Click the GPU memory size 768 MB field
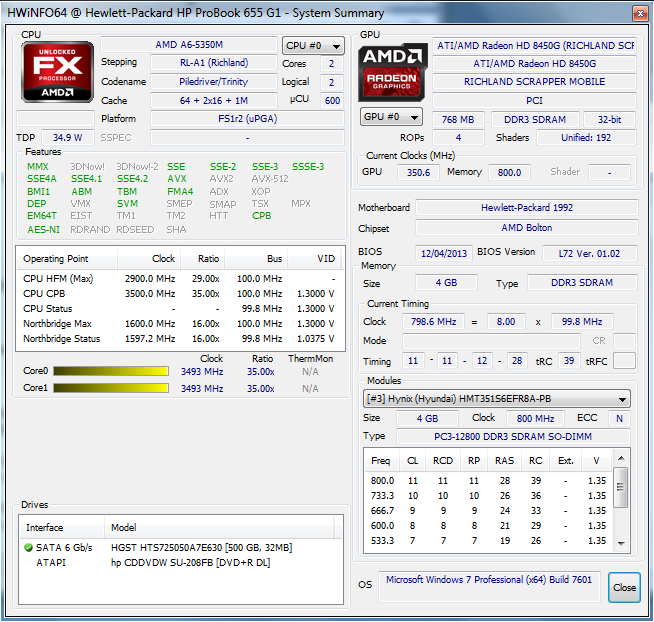654x622 pixels. (458, 120)
